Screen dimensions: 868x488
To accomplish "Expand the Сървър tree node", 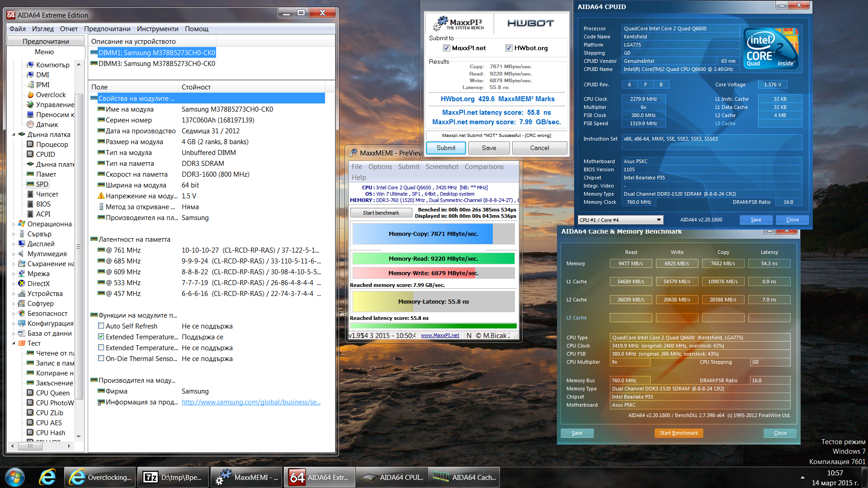I will point(14,234).
